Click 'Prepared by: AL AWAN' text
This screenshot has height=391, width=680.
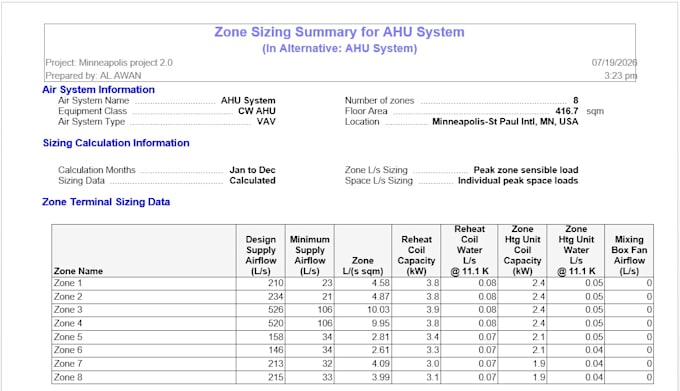(93, 75)
